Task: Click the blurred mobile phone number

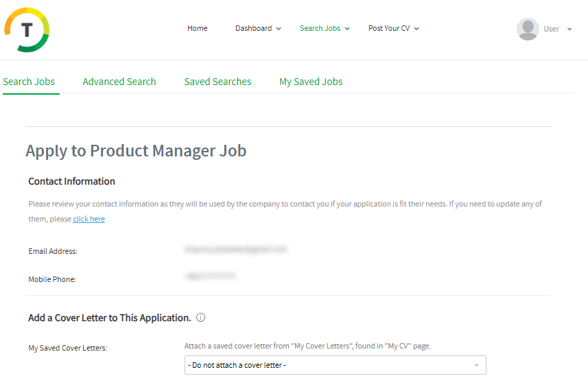Action: pyautogui.click(x=210, y=276)
